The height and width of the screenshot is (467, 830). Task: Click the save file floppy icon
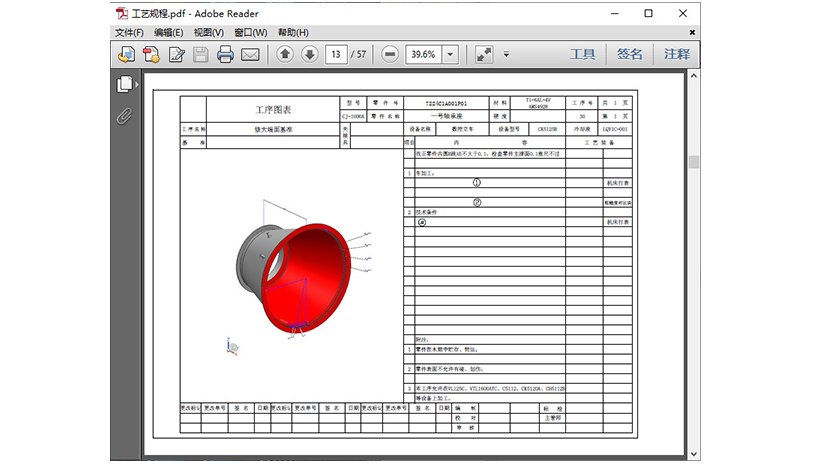(x=201, y=55)
